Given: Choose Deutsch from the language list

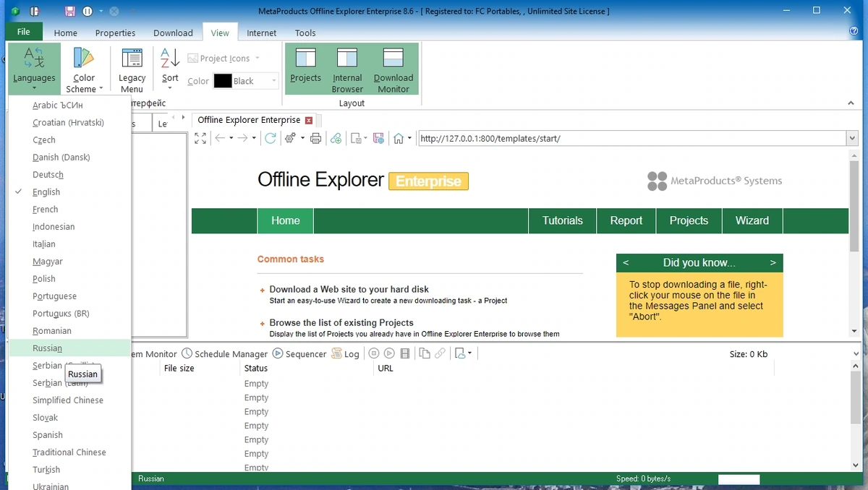Looking at the screenshot, I should [x=69, y=175].
